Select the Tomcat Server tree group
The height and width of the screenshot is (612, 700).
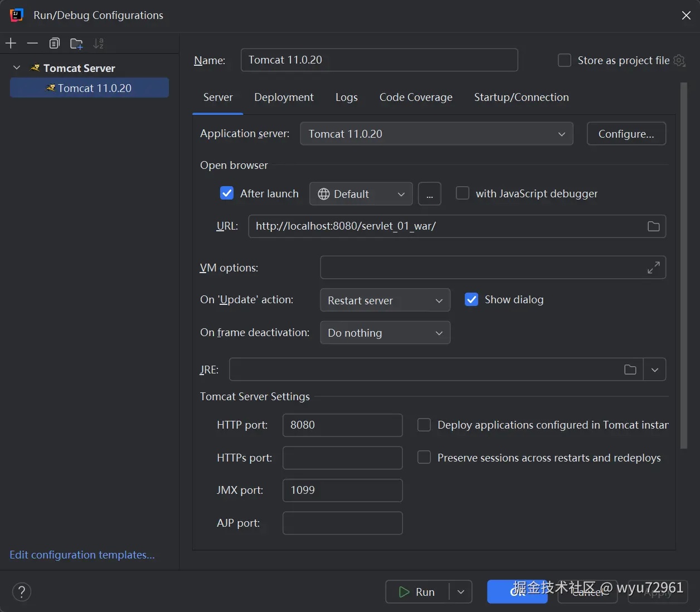pyautogui.click(x=79, y=68)
